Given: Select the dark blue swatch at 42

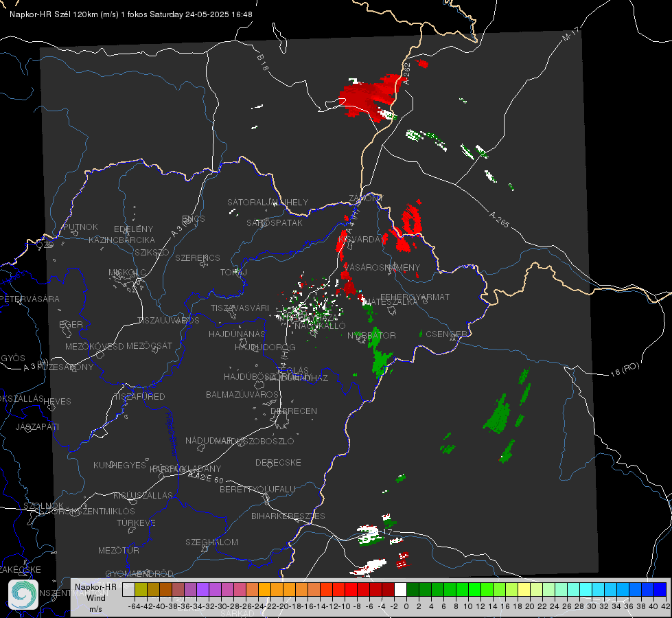Looking at the screenshot, I should [660, 589].
